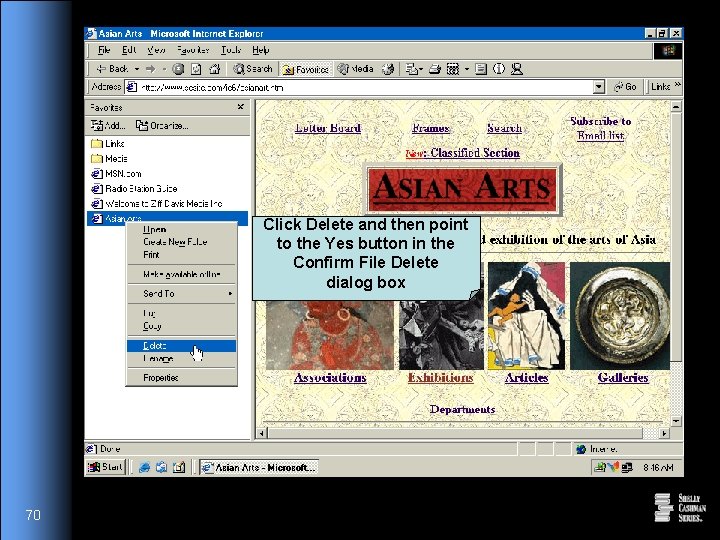Click the Print toolbar icon
Image resolution: width=720 pixels, height=540 pixels.
pos(434,69)
